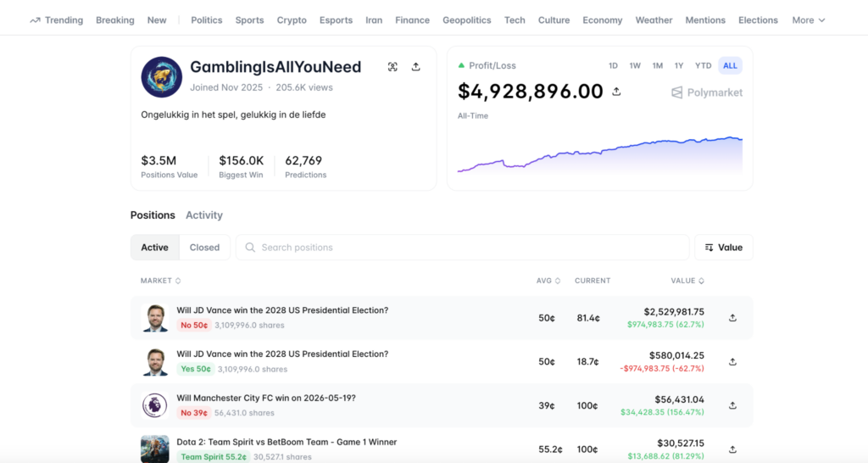
Task: Sort positions by MARKET column
Action: (x=160, y=281)
